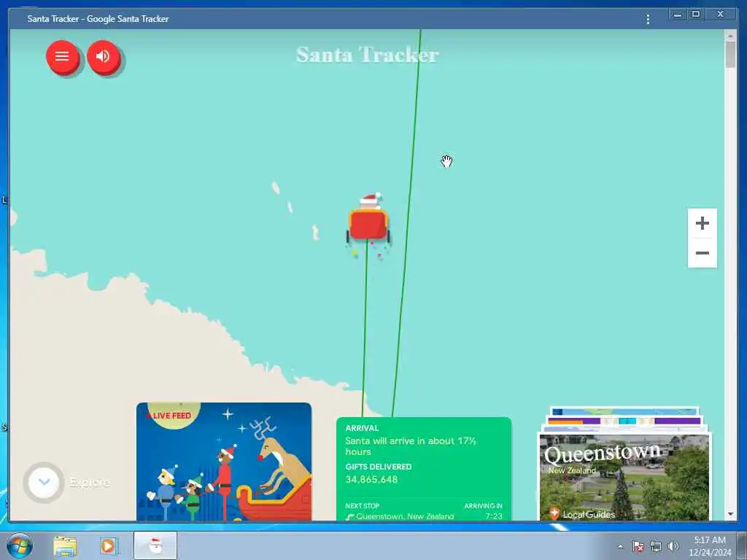
Task: Click the page scroll-down arrow
Action: (x=730, y=514)
